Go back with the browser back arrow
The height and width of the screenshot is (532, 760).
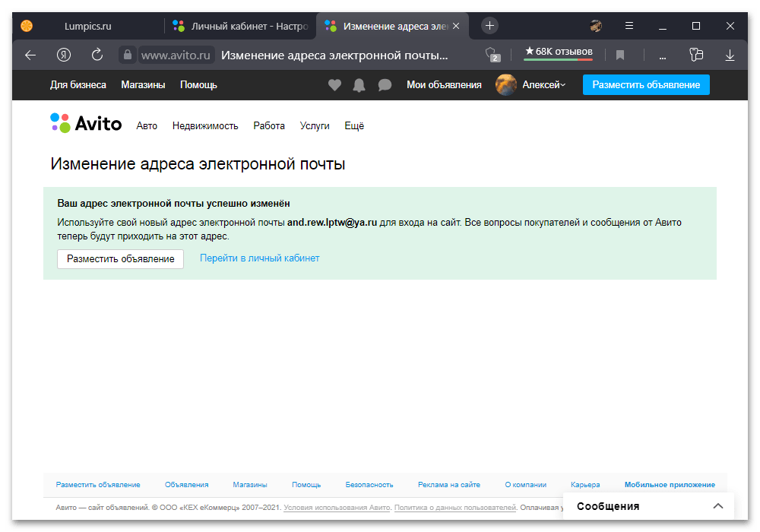click(30, 55)
